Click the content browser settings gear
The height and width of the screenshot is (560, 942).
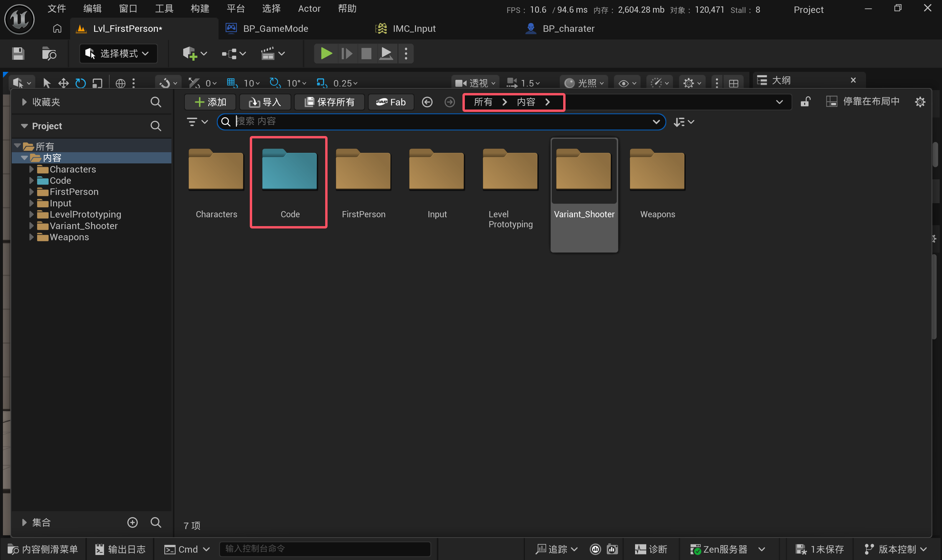pos(920,102)
